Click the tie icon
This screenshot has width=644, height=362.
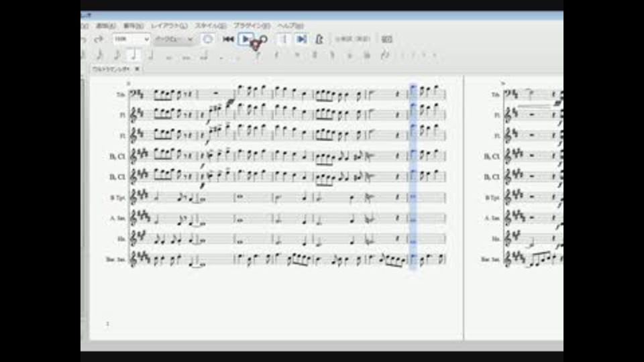tap(258, 55)
